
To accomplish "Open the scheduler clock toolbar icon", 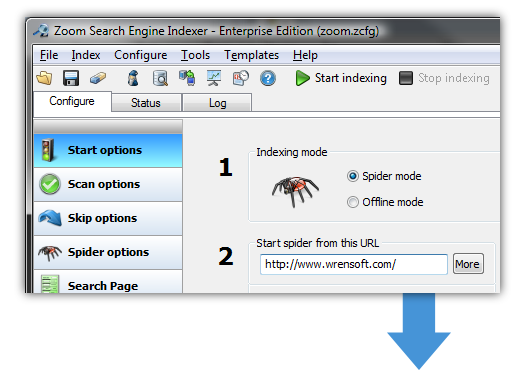I will tap(241, 78).
